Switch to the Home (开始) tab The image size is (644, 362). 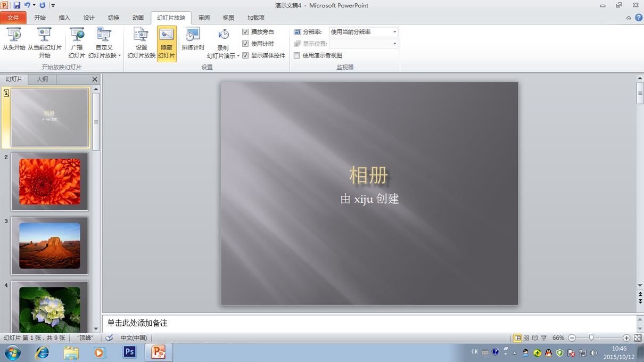point(40,18)
